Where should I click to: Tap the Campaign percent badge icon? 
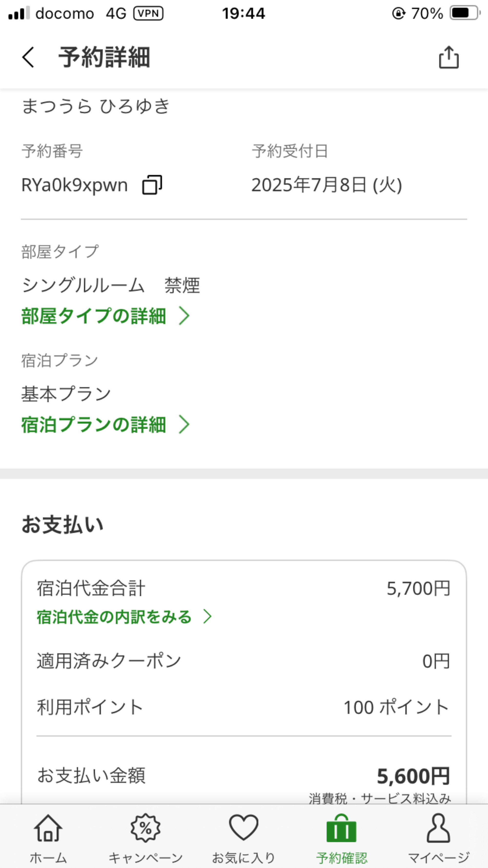146,828
